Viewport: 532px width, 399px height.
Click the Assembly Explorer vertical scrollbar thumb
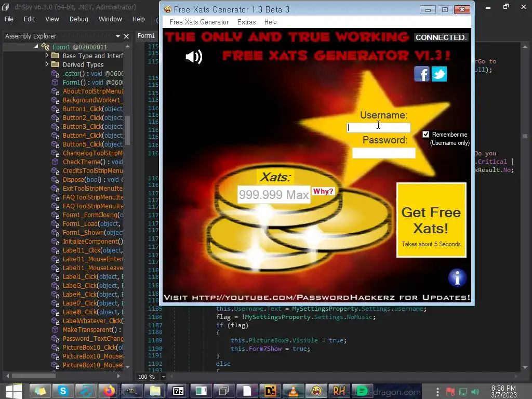128,130
